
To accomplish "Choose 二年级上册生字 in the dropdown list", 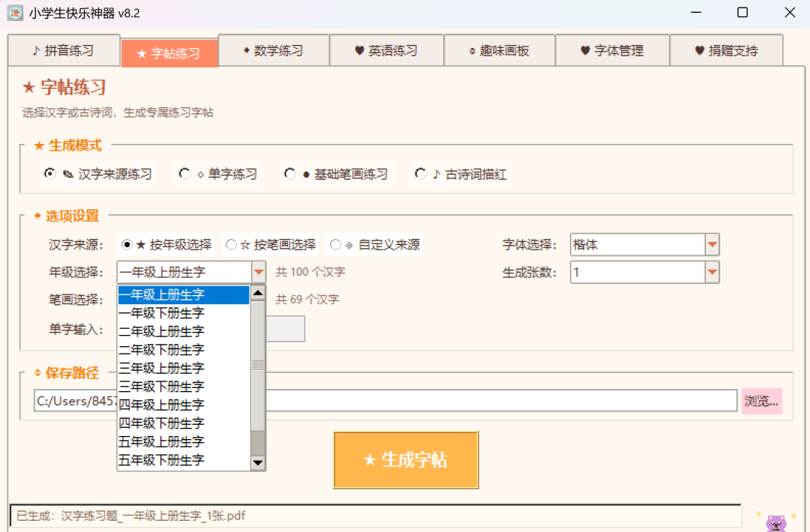I will click(x=184, y=331).
